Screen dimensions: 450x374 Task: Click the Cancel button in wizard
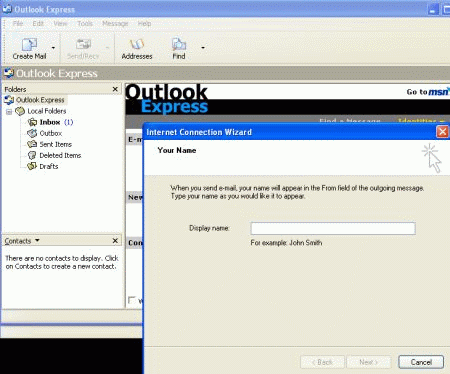[421, 362]
